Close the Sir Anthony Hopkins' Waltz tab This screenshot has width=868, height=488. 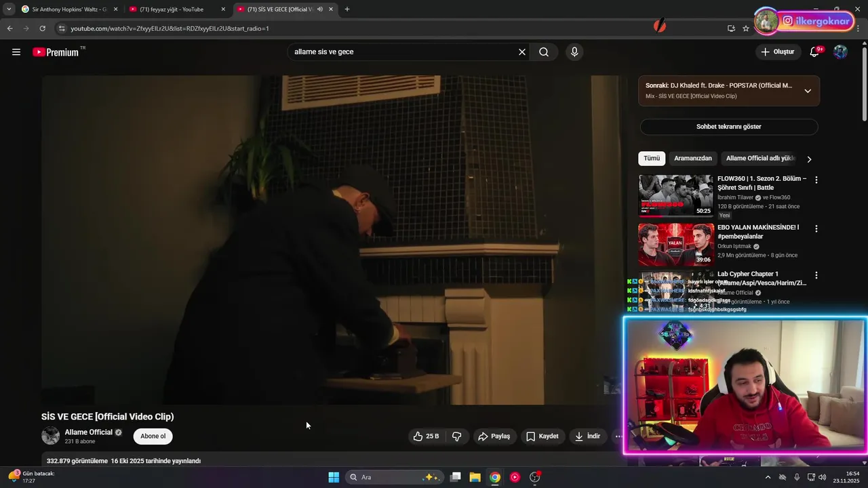click(115, 9)
